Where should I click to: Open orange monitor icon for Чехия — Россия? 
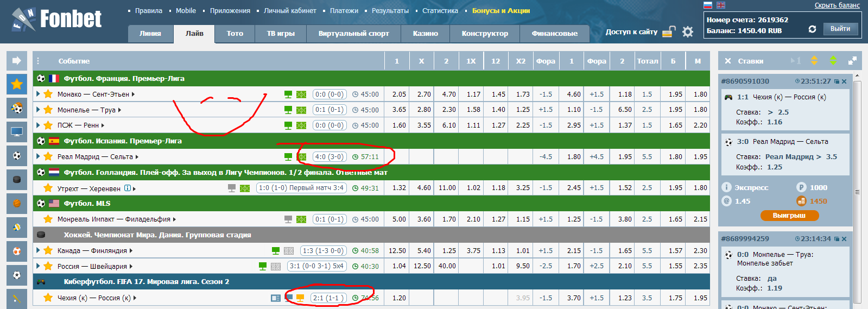(300, 298)
